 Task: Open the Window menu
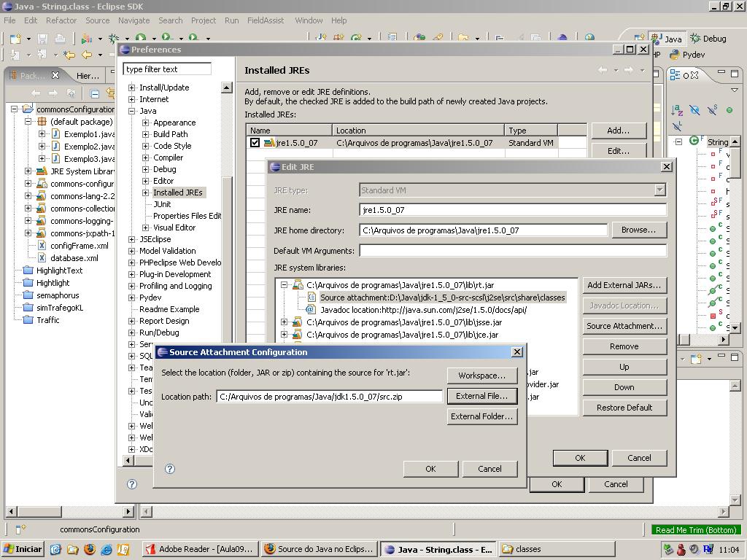(x=309, y=20)
